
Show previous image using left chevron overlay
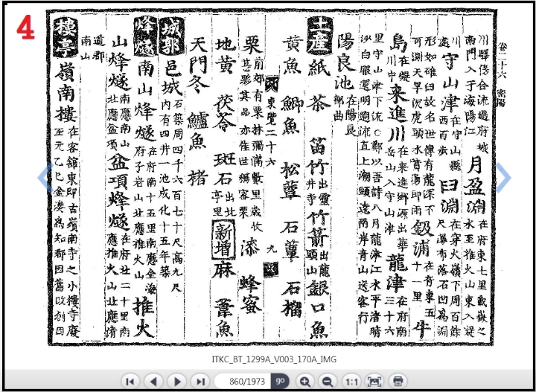[42, 177]
